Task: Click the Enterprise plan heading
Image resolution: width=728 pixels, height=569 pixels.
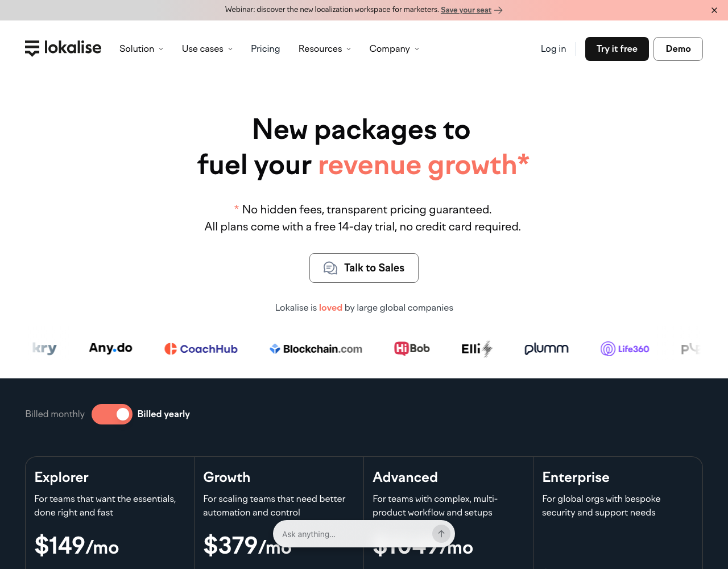Action: 576,477
